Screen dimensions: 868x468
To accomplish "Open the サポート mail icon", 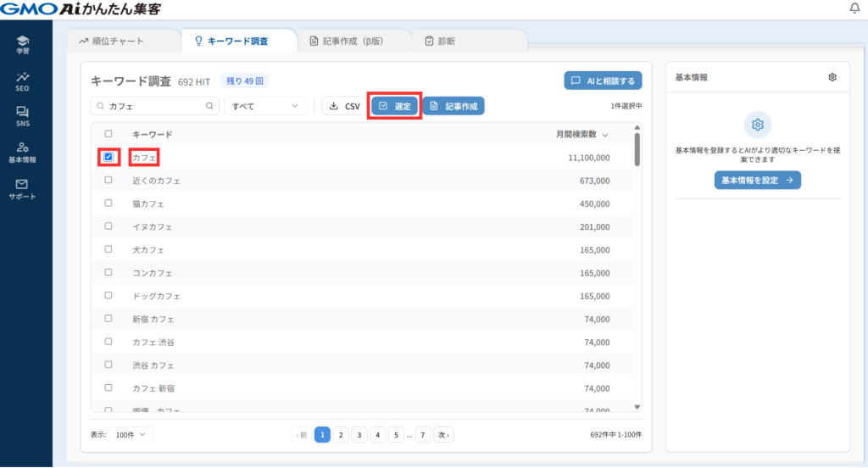I will click(x=22, y=188).
